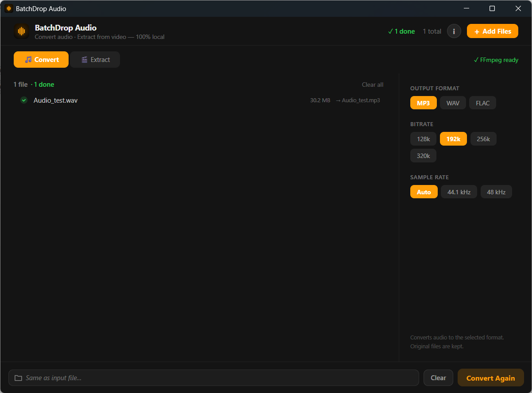532x393 pixels.
Task: Click the 30.2 MB file size
Action: coord(320,100)
